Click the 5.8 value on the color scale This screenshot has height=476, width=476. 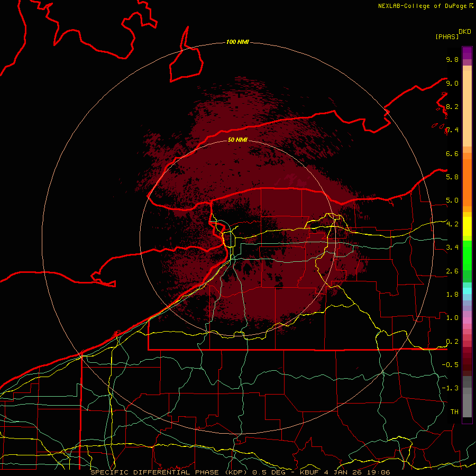pyautogui.click(x=452, y=177)
